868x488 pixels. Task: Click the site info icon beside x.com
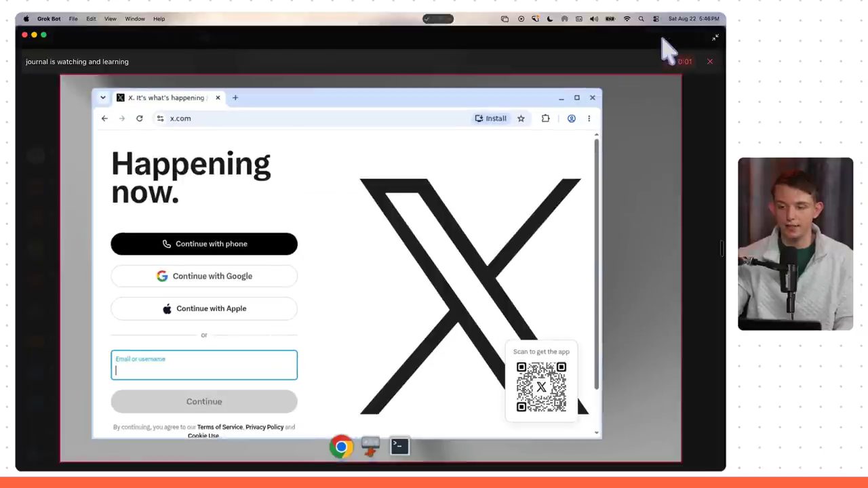click(x=160, y=119)
